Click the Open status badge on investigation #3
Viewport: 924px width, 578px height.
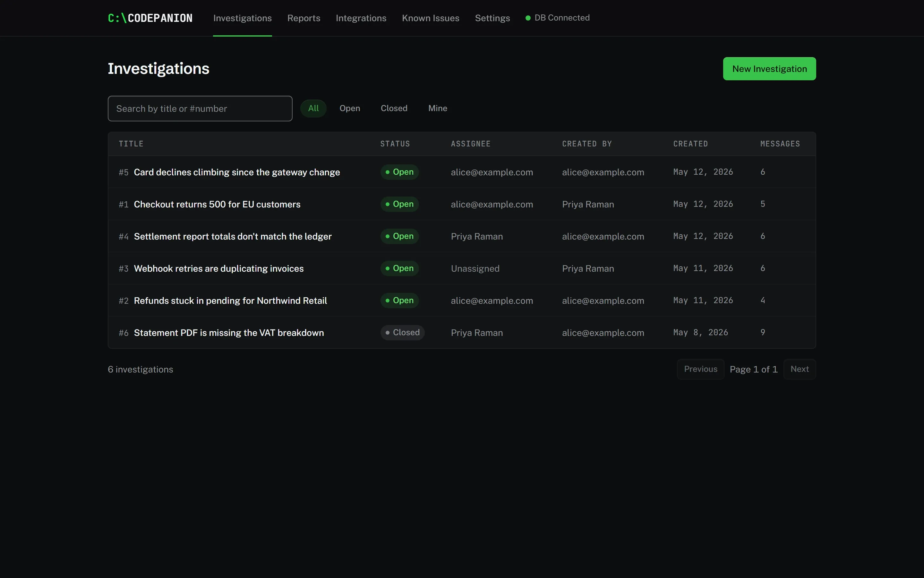pos(399,268)
